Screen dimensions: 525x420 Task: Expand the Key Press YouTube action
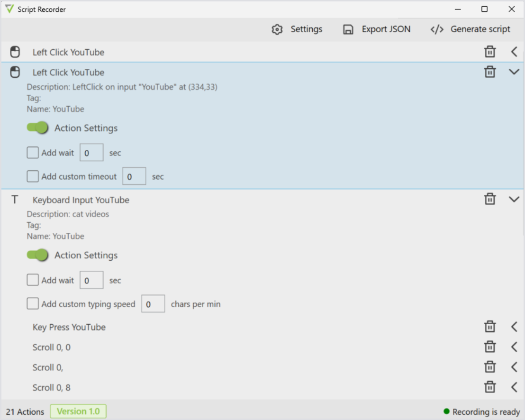click(x=514, y=327)
